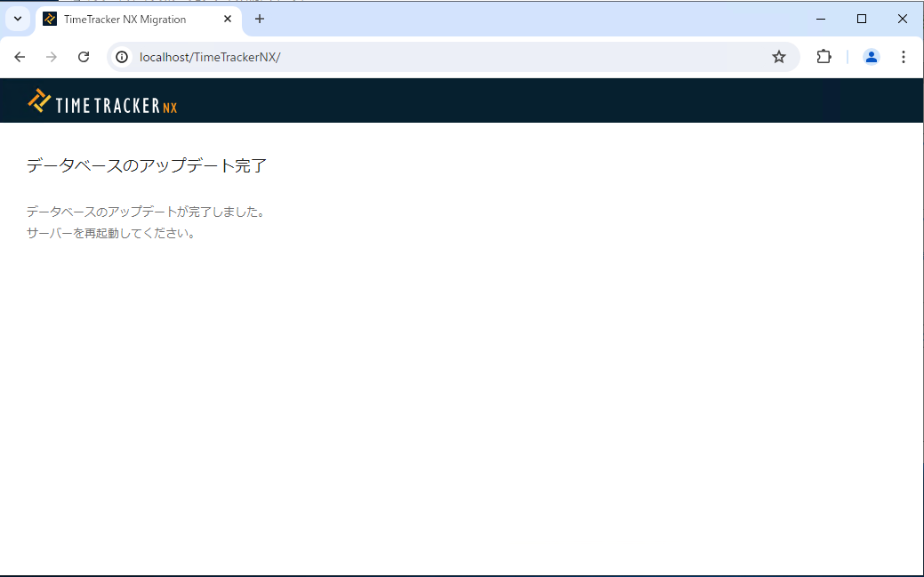The height and width of the screenshot is (577, 924).
Task: Click the heading データベースのアップデート完了
Action: [x=147, y=166]
